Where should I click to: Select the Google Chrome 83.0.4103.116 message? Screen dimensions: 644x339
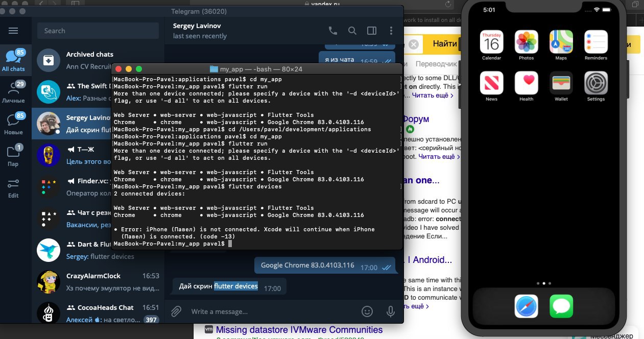click(325, 265)
